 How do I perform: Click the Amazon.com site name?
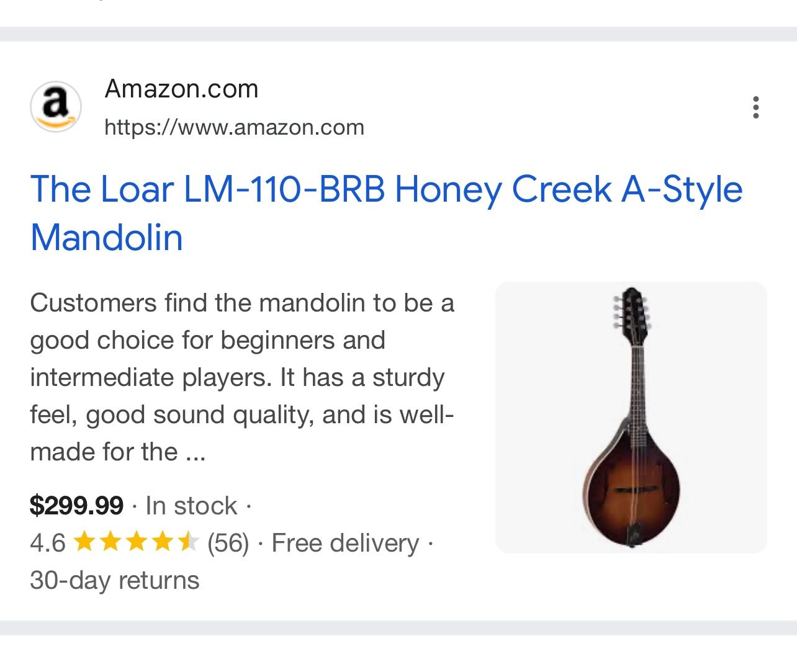pos(181,89)
